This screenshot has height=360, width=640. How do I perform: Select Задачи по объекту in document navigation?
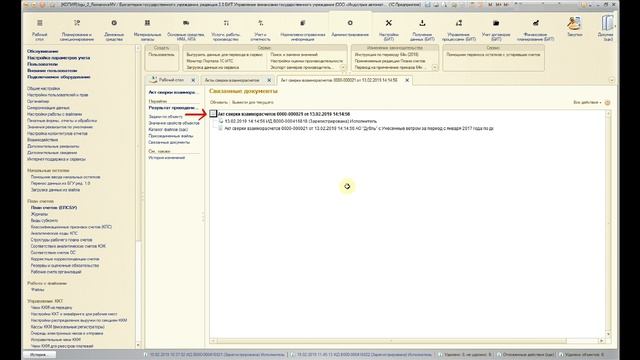pos(166,117)
